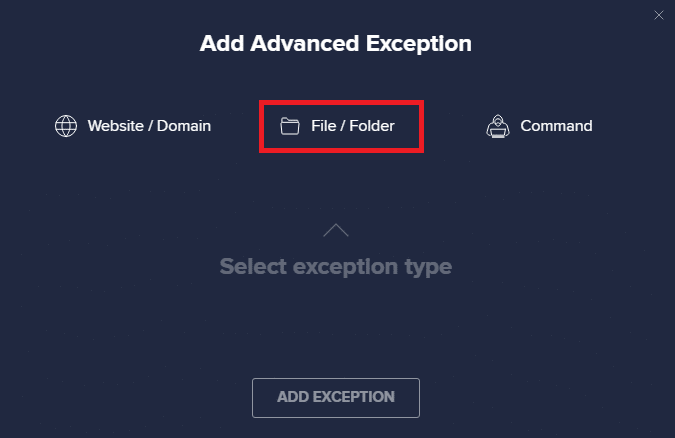Click the word Domain in the first option
Viewport: 675px width, 438px height.
coord(185,127)
